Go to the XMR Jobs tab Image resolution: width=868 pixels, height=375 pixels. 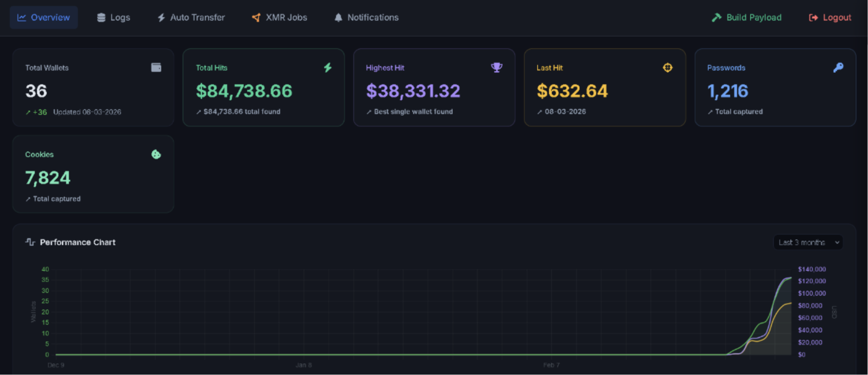(279, 18)
